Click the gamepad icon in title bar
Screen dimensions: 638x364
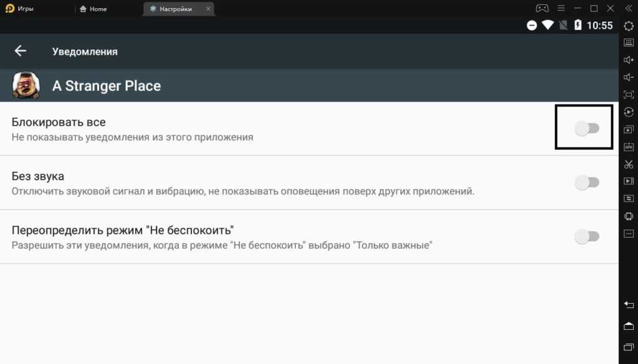542,9
